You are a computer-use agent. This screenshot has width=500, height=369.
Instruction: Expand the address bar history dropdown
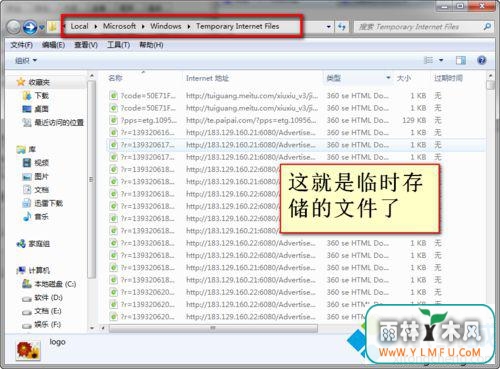pos(329,26)
